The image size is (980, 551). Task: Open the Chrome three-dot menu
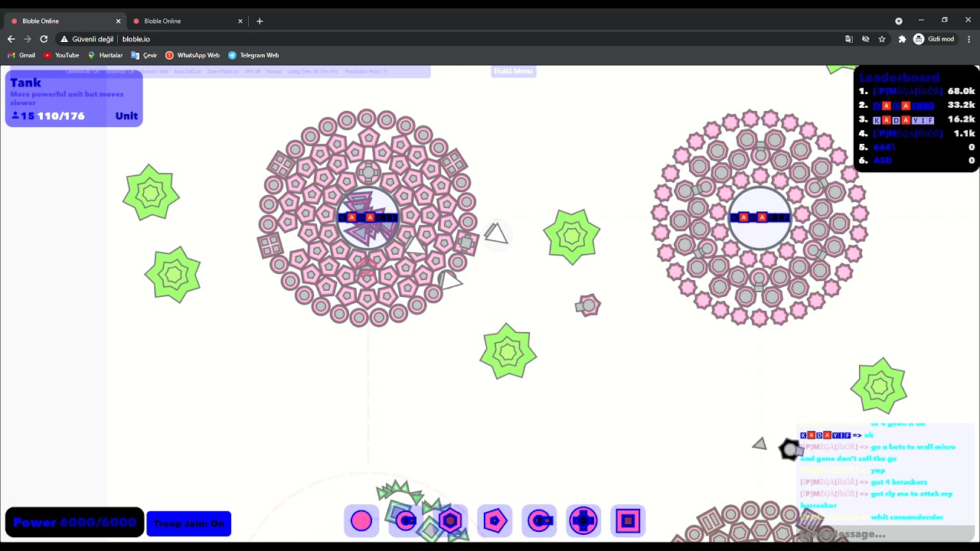[x=969, y=39]
